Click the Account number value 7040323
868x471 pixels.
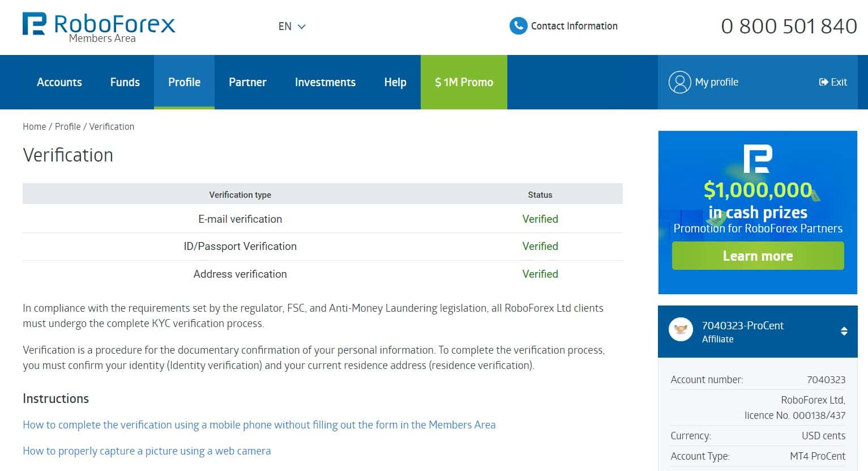click(x=826, y=380)
